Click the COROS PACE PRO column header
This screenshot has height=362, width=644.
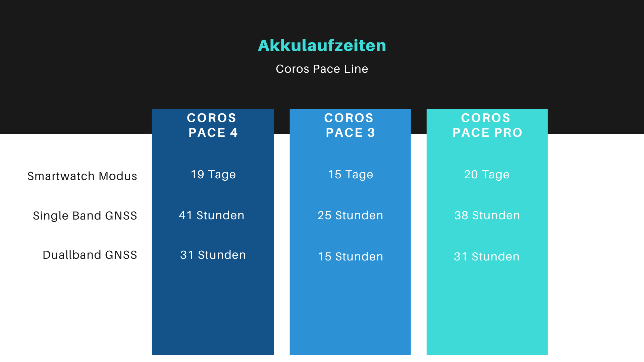point(487,125)
